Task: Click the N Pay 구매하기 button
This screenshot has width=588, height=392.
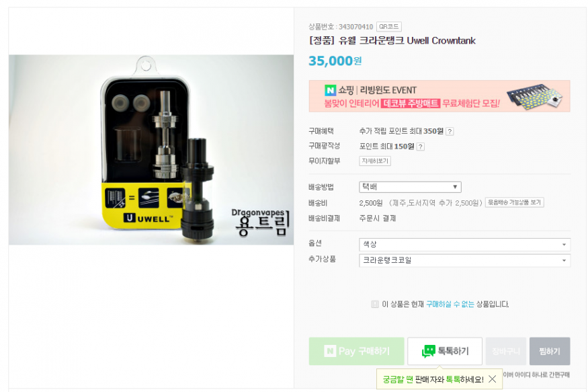Action: tap(357, 351)
